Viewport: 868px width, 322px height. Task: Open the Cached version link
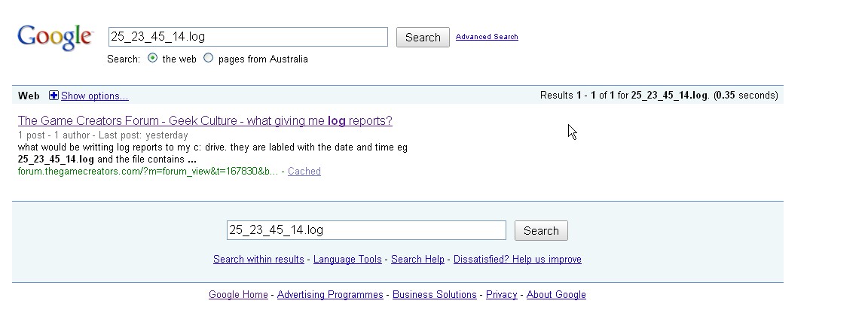tap(304, 172)
